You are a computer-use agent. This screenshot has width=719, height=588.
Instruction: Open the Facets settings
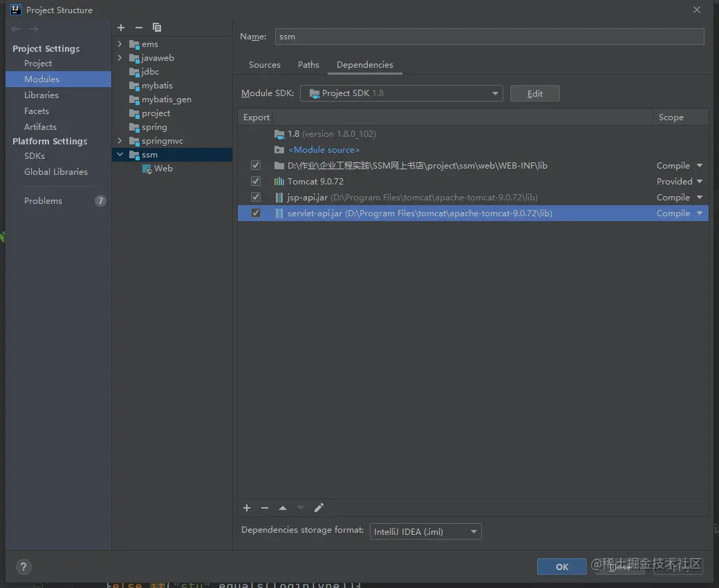(x=37, y=111)
